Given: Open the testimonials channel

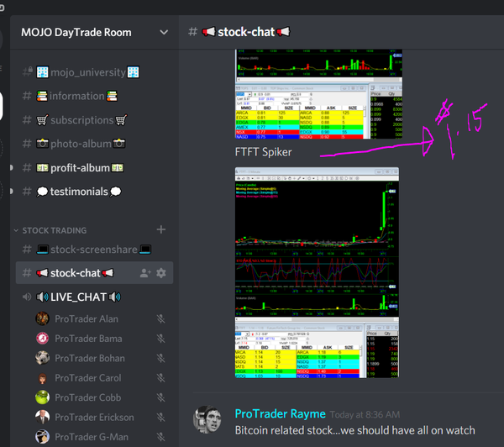Looking at the screenshot, I should (x=80, y=192).
